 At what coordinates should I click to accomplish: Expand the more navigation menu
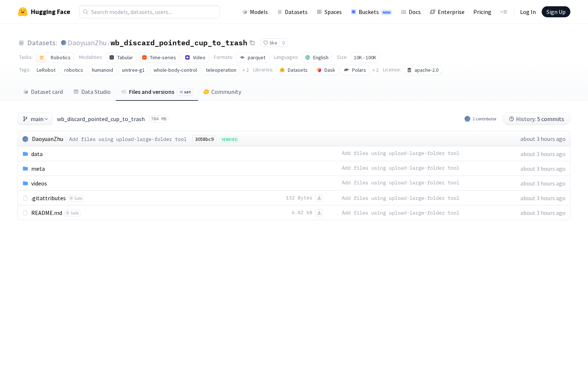[x=503, y=12]
